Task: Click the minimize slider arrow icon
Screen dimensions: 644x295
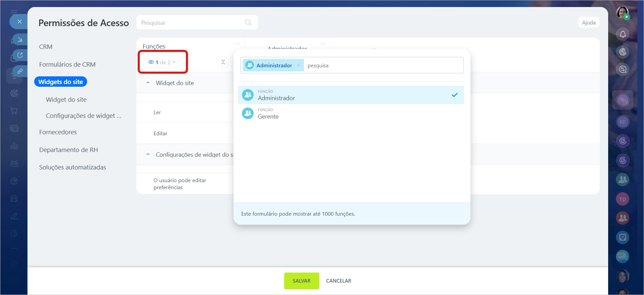Action: pyautogui.click(x=20, y=40)
